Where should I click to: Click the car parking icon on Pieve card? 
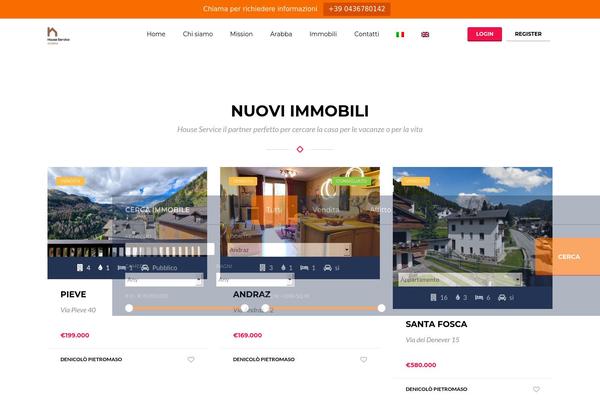[x=145, y=268]
